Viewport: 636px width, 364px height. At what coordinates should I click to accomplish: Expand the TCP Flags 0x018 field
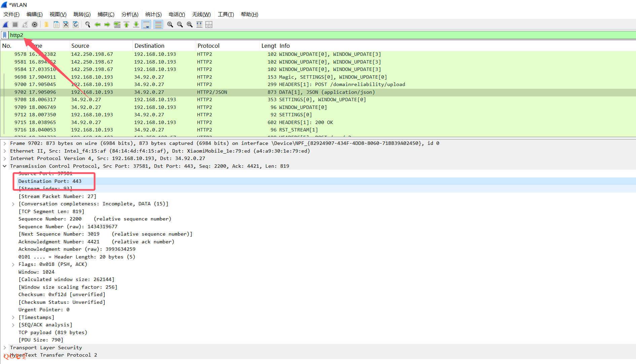point(13,265)
